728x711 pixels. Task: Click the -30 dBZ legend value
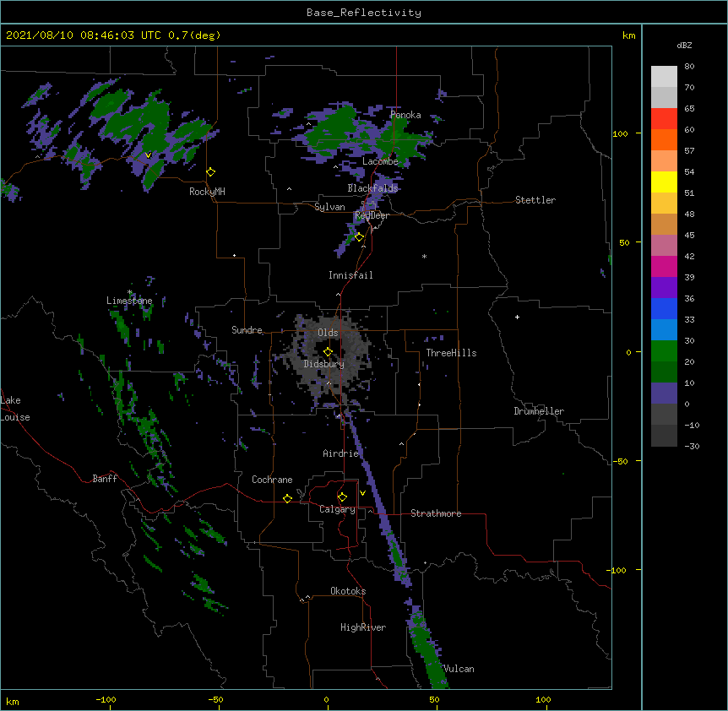(692, 447)
